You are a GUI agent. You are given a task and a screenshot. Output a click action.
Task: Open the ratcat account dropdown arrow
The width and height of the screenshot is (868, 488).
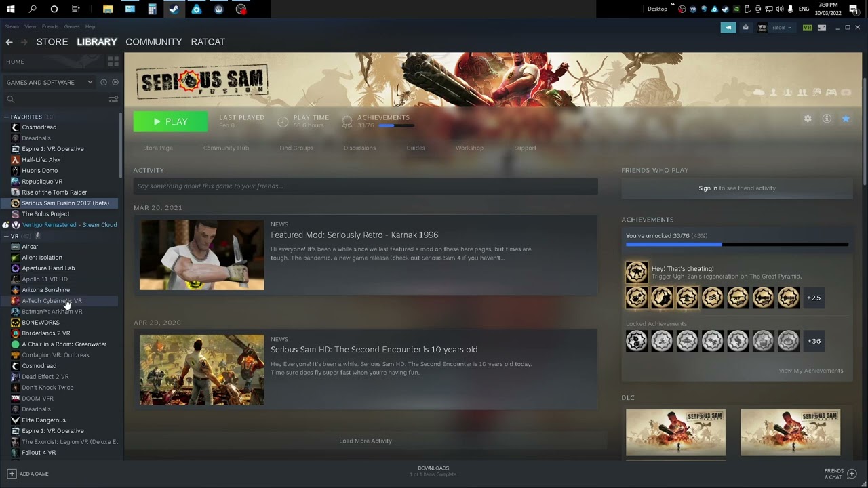(790, 28)
